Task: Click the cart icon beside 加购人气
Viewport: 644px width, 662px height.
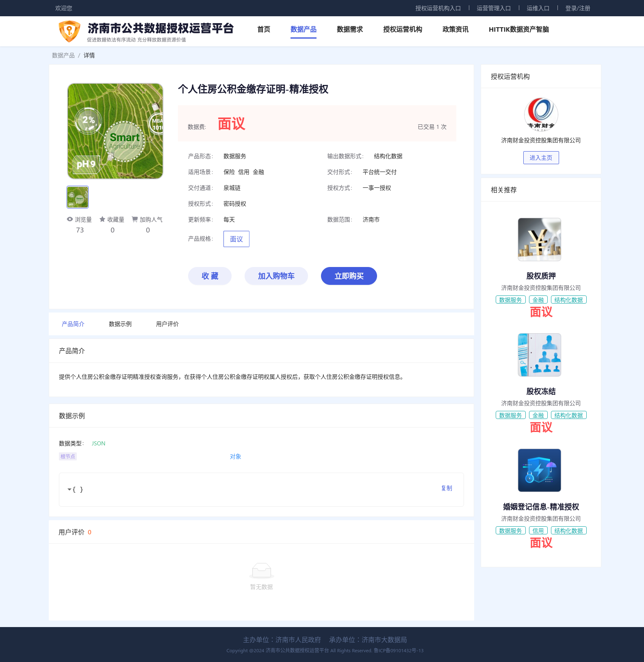Action: (134, 219)
